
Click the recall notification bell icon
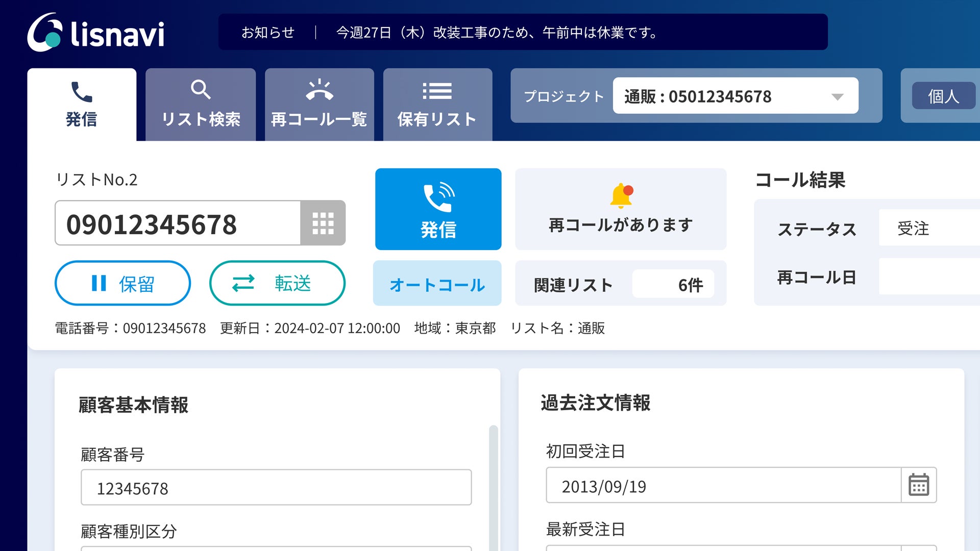coord(621,195)
